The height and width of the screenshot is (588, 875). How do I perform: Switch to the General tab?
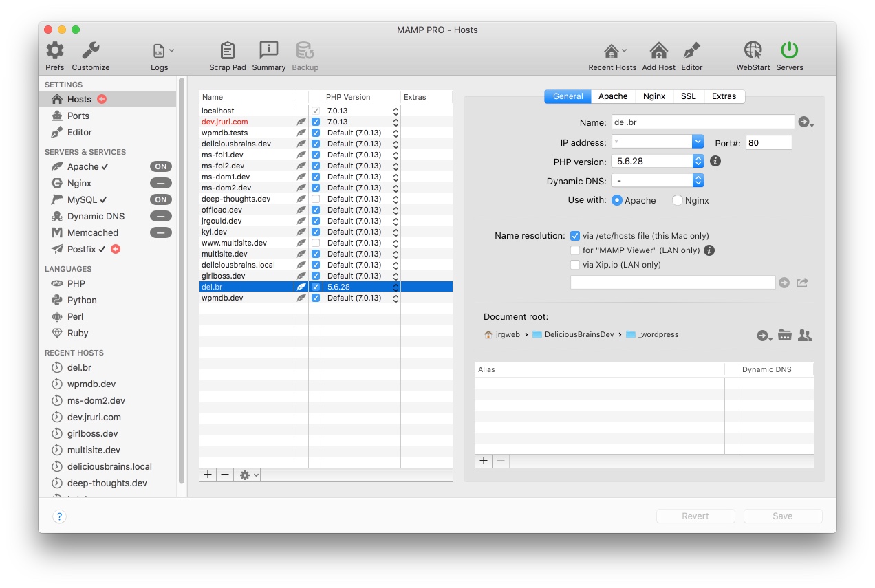tap(568, 96)
